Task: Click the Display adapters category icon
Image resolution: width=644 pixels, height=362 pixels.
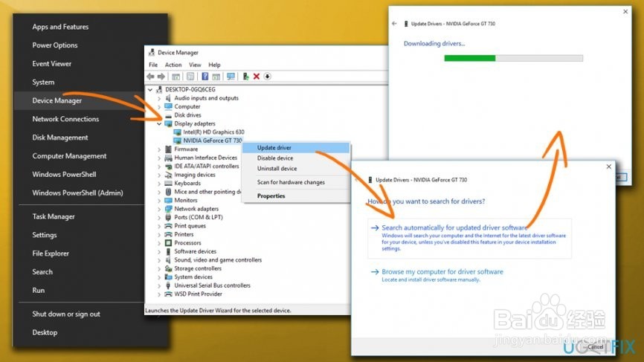Action: (x=168, y=123)
